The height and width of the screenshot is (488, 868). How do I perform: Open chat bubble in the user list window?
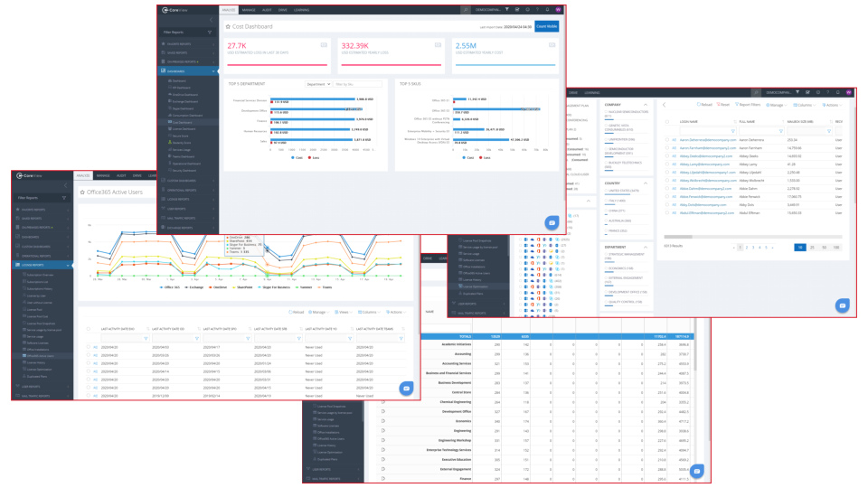[842, 305]
